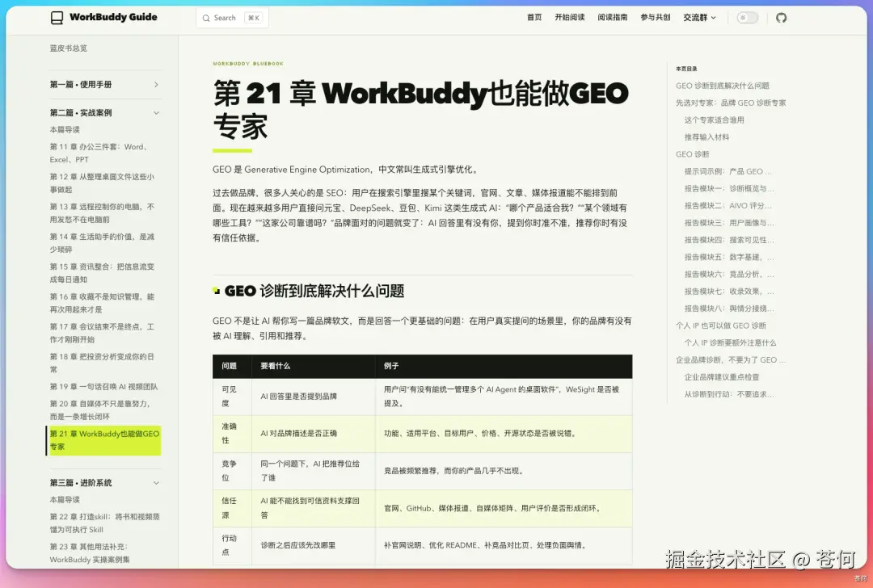The width and height of the screenshot is (873, 588).
Task: Jump to 报告模块二：AIVO 评分 outline entry
Action: (727, 206)
